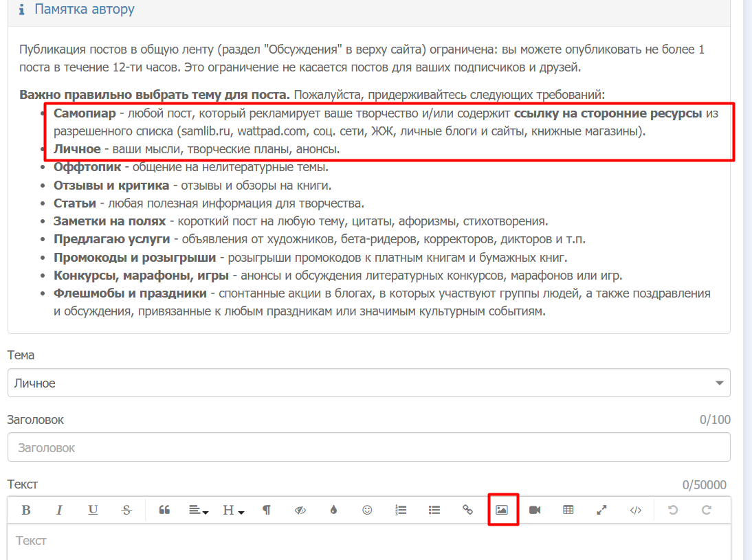The width and height of the screenshot is (752, 560).
Task: Click the bold word Личное in list
Action: point(77,149)
